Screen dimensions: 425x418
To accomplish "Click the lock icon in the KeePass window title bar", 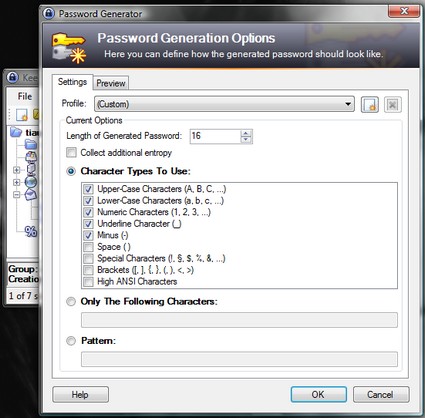I will (13, 77).
